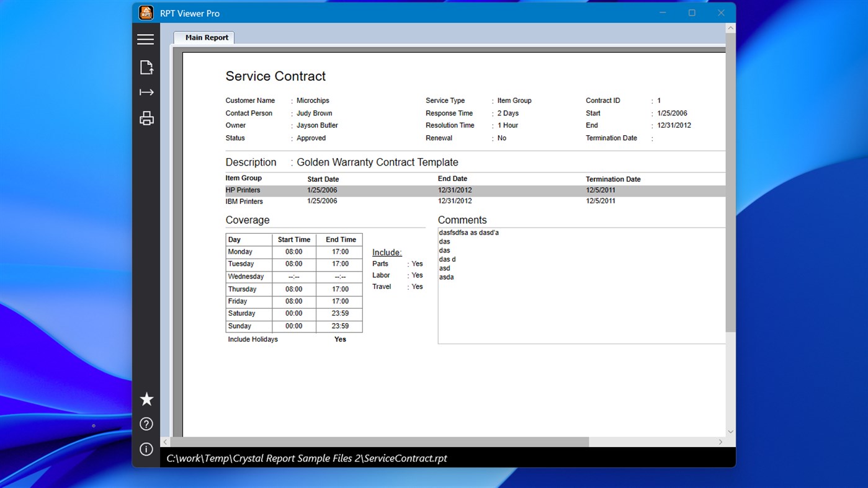Screen dimensions: 868x488
Task: Click the ServiceContract.rpt file path in status bar
Action: pyautogui.click(x=306, y=458)
